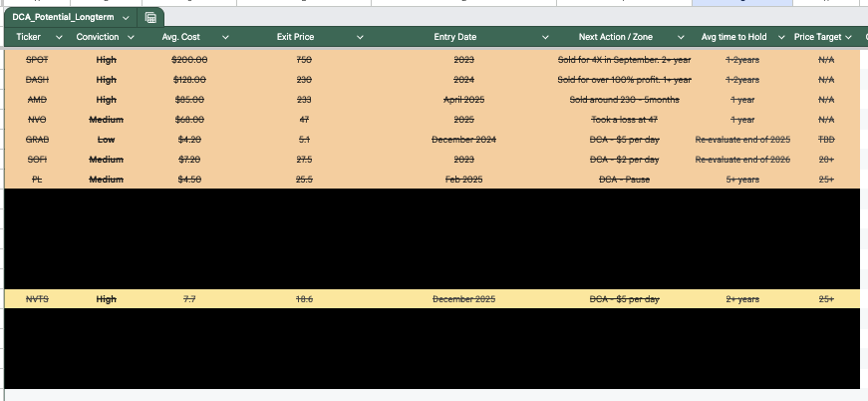Viewport: 868px width, 401px height.
Task: Select the 20+ price target cell
Action: 826,160
